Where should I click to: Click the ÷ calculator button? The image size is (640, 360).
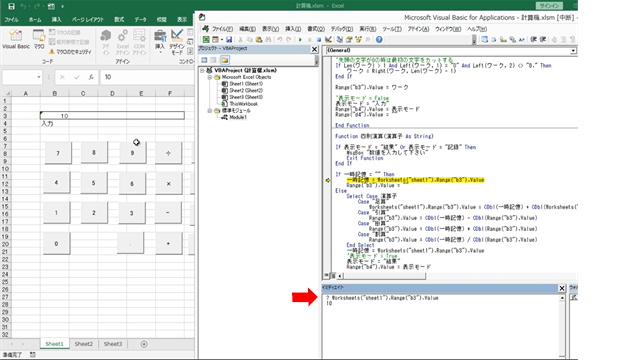168,153
